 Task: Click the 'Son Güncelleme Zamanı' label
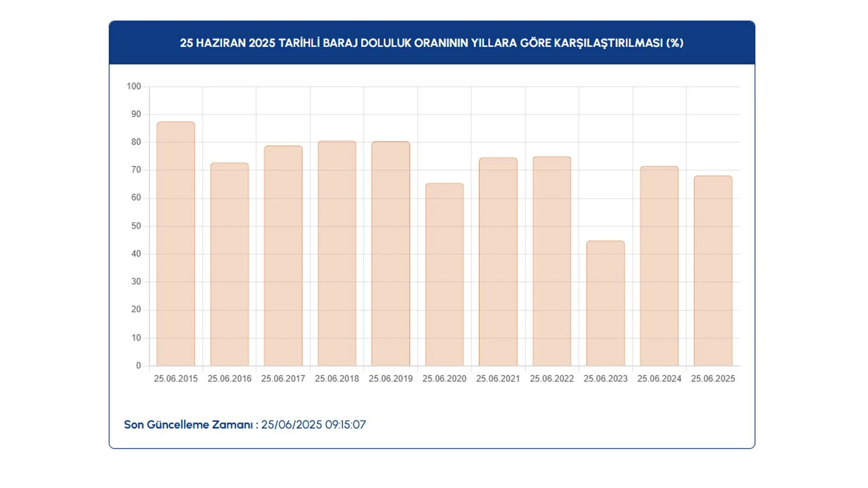(188, 425)
